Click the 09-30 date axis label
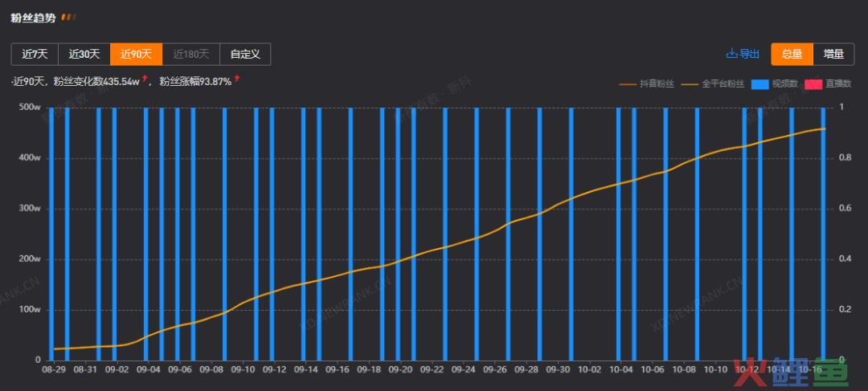 pyautogui.click(x=556, y=369)
